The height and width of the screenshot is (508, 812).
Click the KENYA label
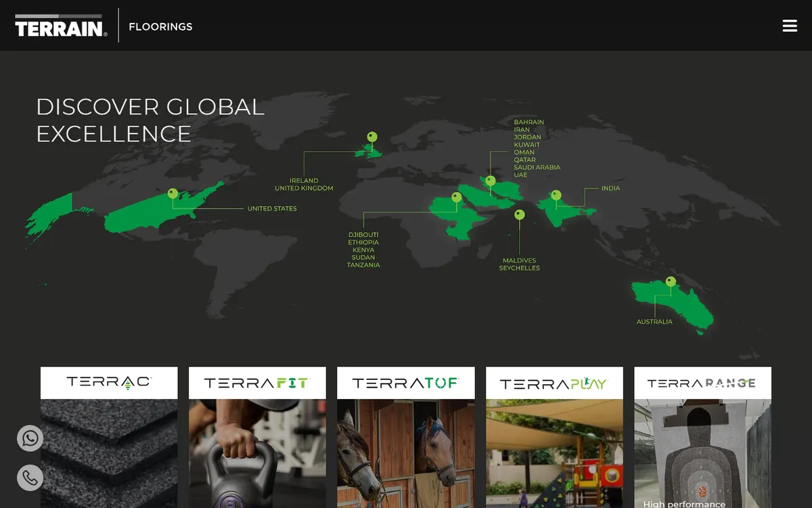click(363, 250)
